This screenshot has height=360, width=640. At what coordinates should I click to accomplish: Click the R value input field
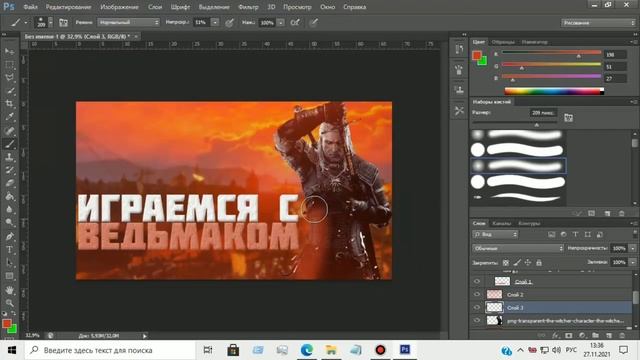tap(615, 54)
